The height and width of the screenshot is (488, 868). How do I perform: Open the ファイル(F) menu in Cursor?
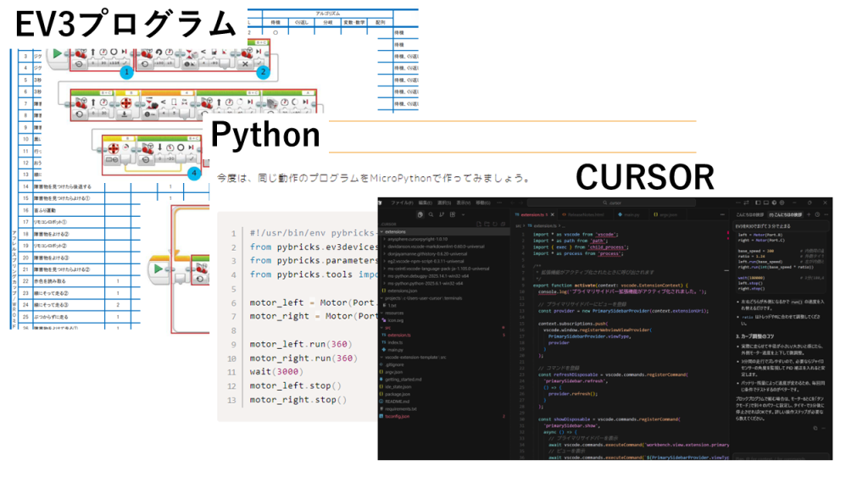pyautogui.click(x=401, y=203)
